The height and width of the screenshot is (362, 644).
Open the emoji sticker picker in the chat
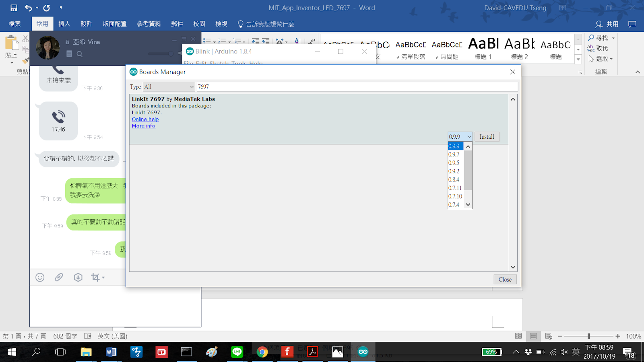tap(40, 277)
